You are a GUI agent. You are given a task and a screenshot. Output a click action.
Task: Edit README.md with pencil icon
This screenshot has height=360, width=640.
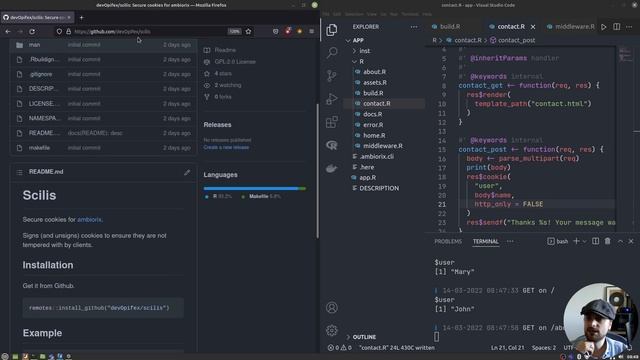pyautogui.click(x=187, y=172)
